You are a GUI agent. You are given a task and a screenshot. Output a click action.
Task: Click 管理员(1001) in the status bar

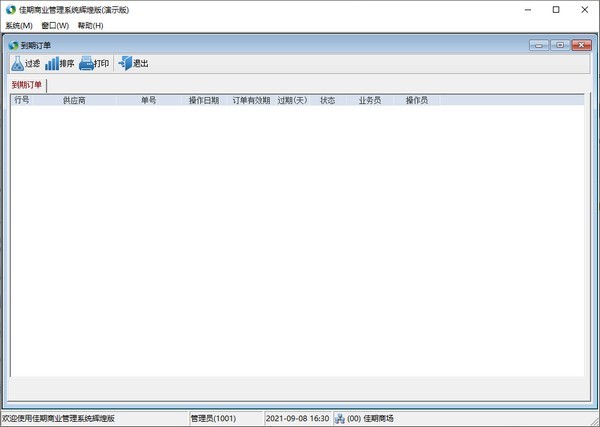click(213, 419)
